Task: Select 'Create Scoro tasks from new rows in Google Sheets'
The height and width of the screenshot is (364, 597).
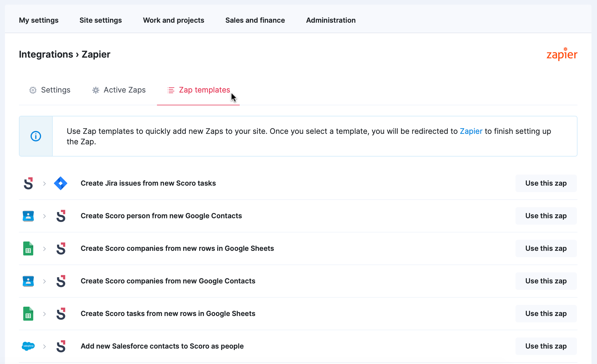Action: [168, 314]
